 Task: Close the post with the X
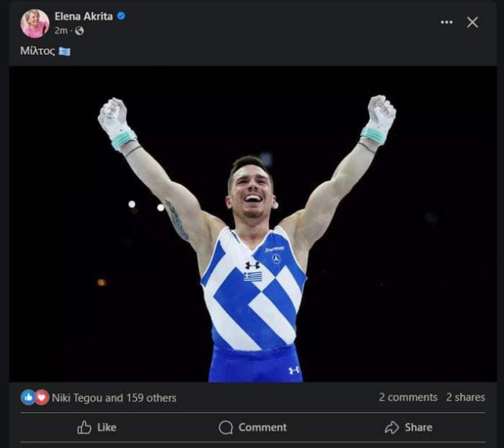(x=473, y=22)
